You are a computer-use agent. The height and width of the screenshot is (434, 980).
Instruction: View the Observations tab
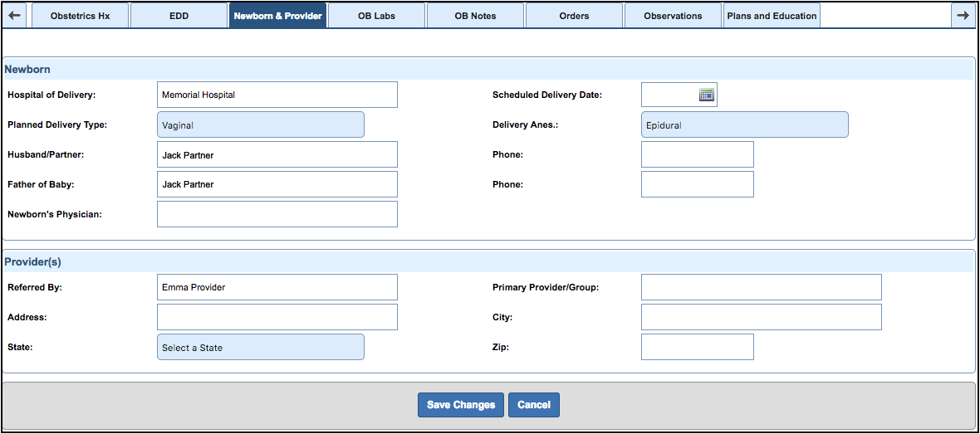coord(673,16)
